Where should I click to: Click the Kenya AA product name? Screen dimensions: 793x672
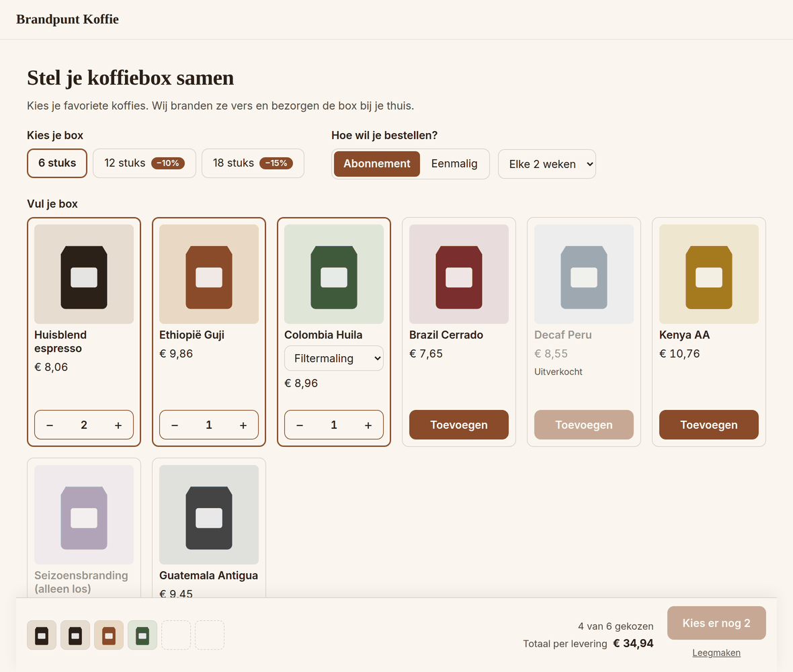tap(684, 335)
